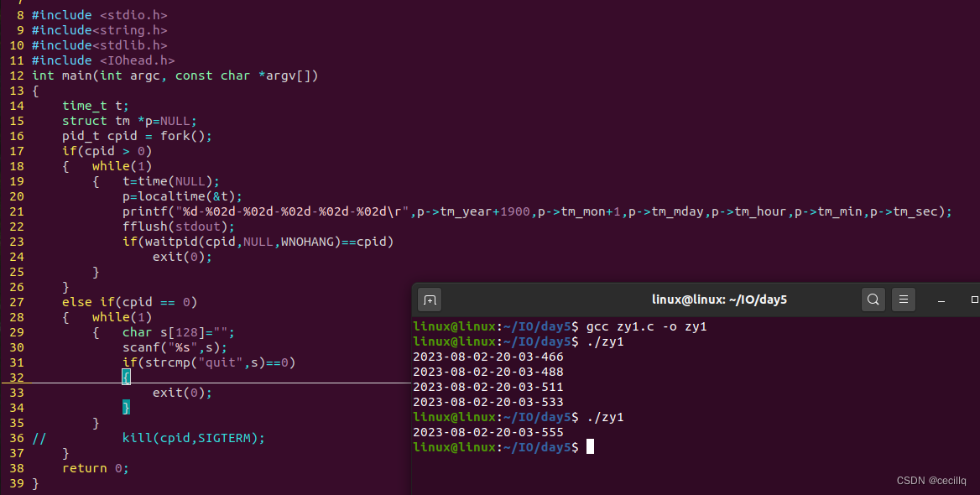The width and height of the screenshot is (980, 495).
Task: Click t=time(NULL) on line 19
Action: [170, 181]
